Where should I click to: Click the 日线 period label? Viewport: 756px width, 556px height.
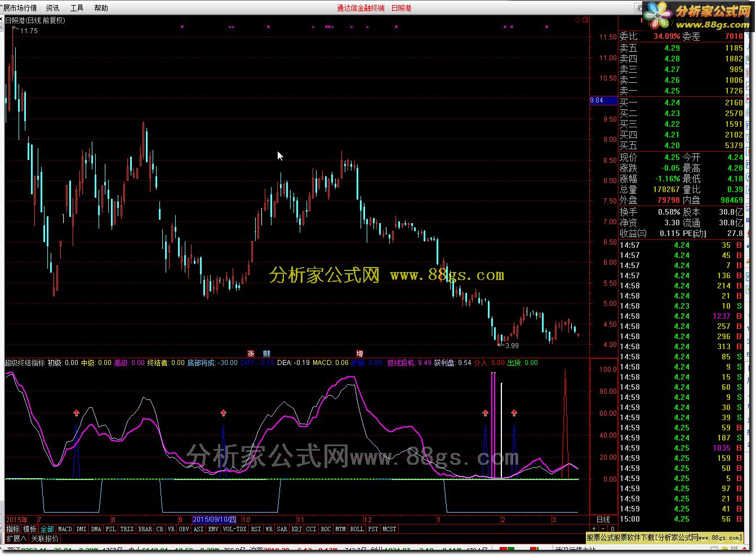[x=603, y=519]
